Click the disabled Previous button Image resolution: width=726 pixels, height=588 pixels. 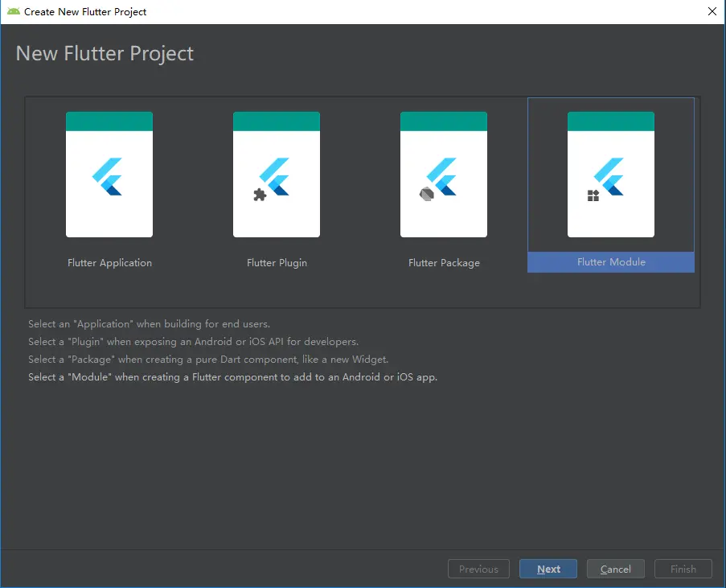[x=478, y=569]
